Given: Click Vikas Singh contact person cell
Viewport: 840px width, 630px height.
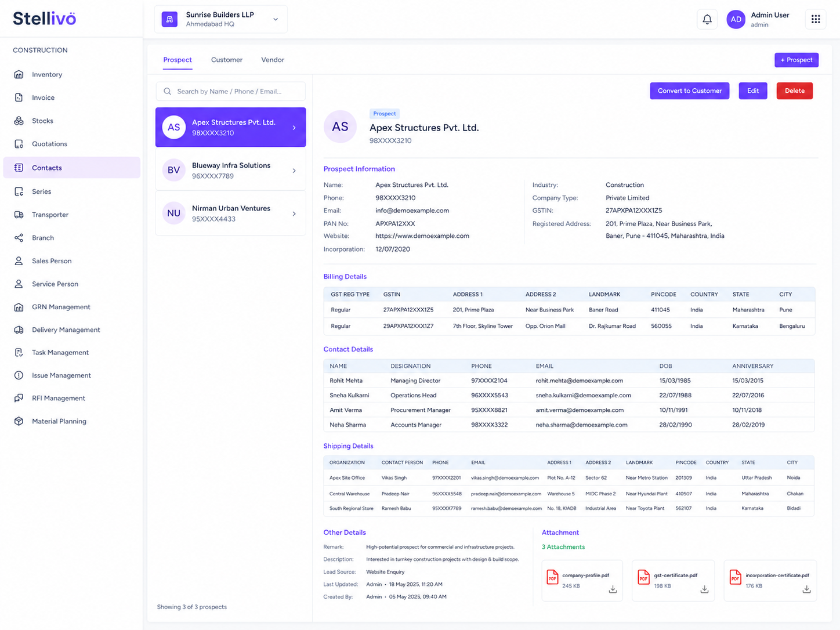Looking at the screenshot, I should (x=394, y=478).
